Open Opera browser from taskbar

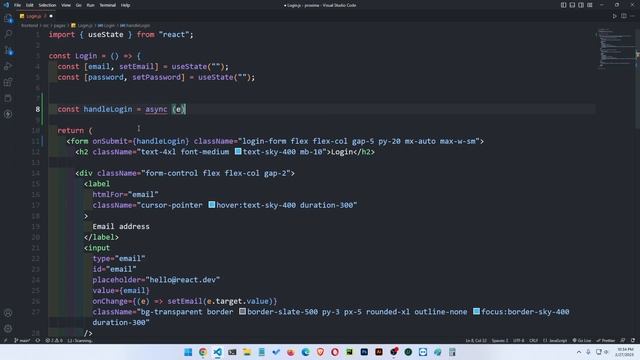click(335, 352)
